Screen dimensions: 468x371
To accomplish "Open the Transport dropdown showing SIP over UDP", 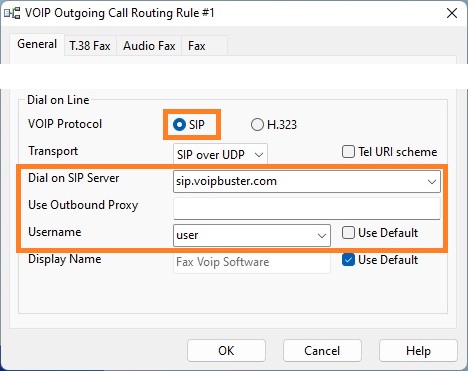I will 220,154.
